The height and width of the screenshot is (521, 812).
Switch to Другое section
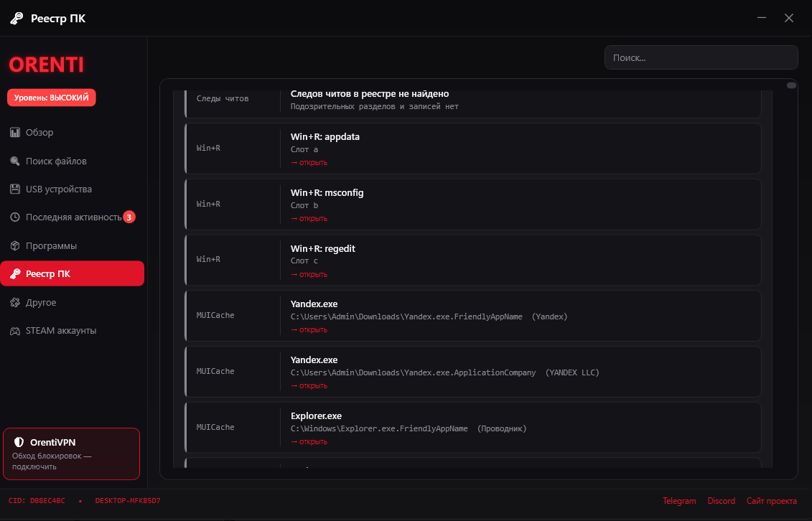tap(73, 302)
